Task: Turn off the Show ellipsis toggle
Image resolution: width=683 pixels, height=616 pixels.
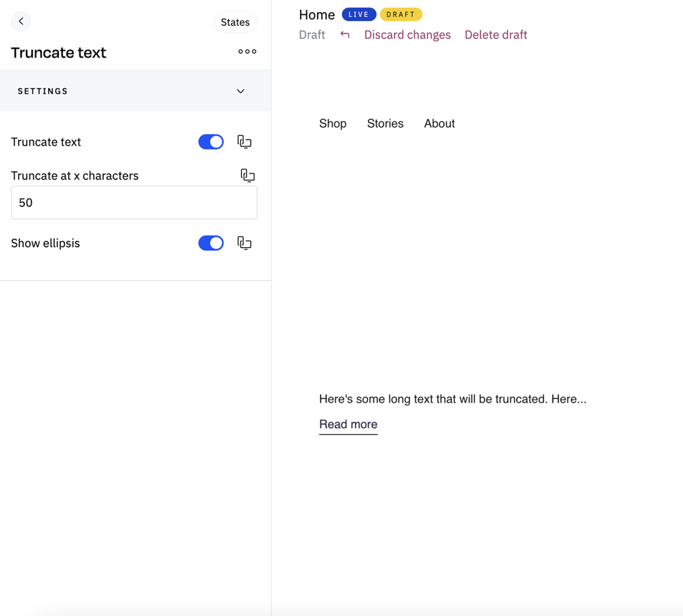Action: (x=211, y=243)
